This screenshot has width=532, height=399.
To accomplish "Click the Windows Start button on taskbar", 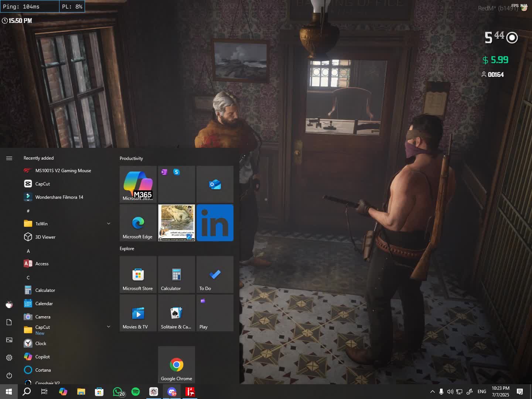I will coord(9,392).
